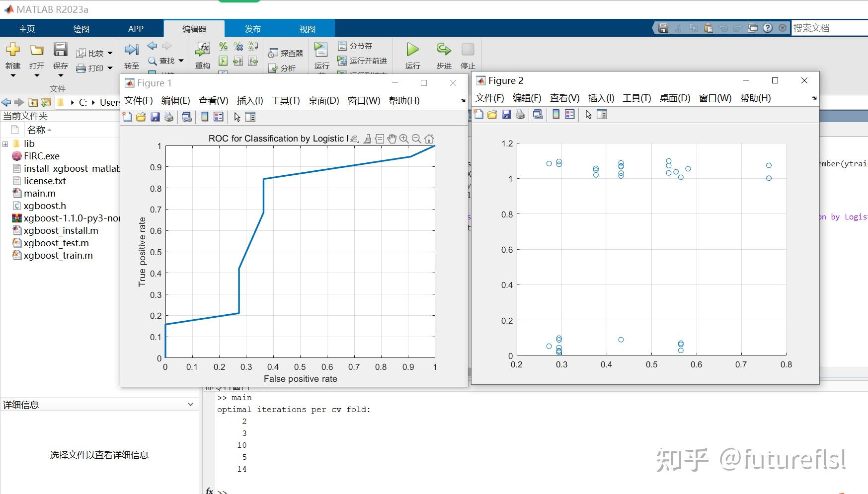Click Edit Plot arrow in Figure 2 toolbar
The image size is (868, 494).
click(x=588, y=114)
